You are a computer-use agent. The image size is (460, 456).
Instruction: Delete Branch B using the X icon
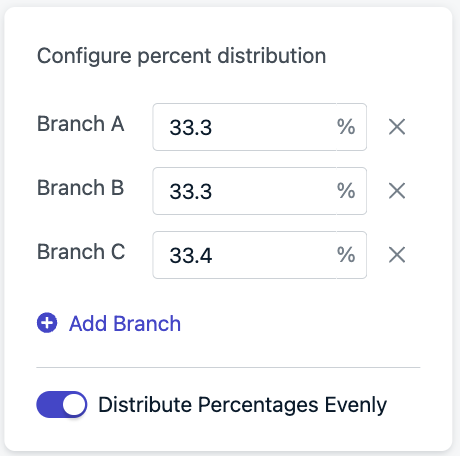pos(397,191)
